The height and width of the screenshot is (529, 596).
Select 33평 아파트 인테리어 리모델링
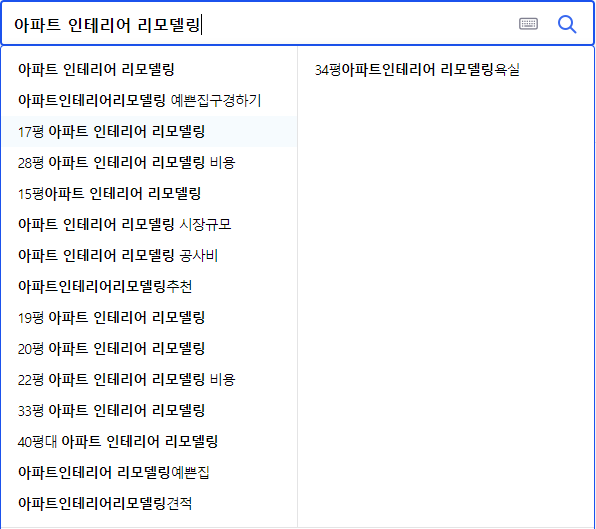111,411
